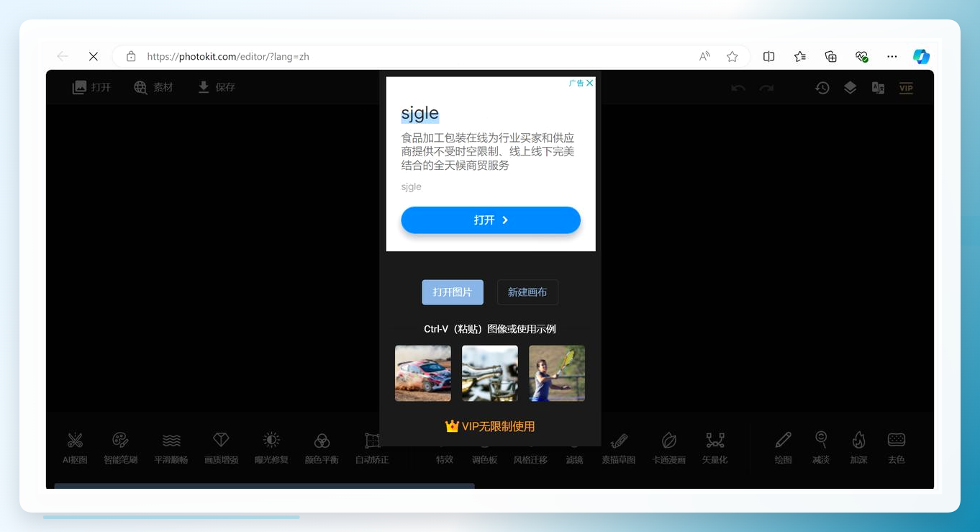
Task: Click the 新建画布 new canvas button
Action: (x=527, y=292)
